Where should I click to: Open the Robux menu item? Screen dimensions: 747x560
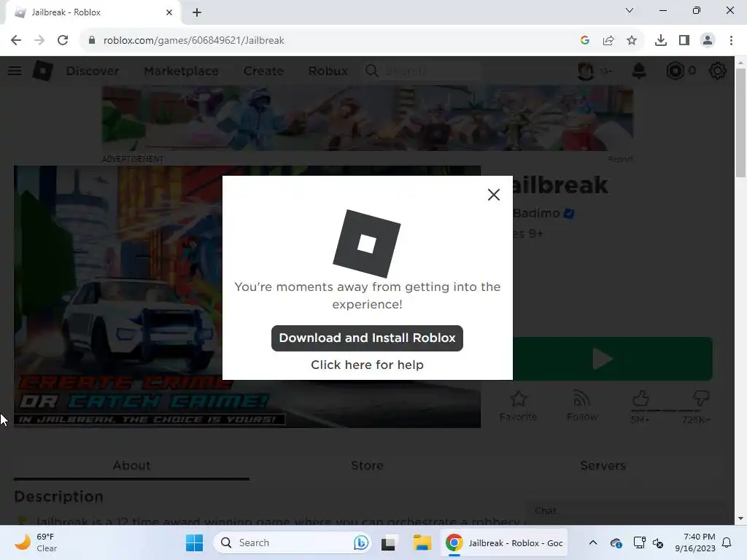click(328, 71)
